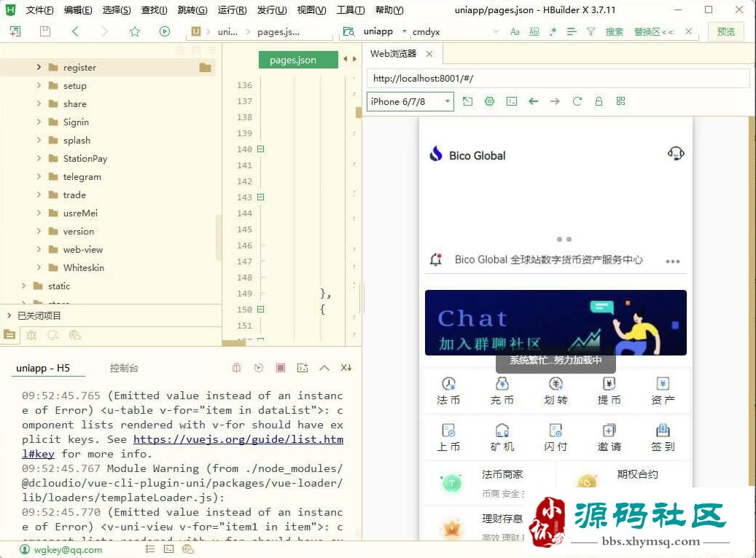Click the Chat 加入群聊社区 banner
The image size is (756, 558).
556,323
